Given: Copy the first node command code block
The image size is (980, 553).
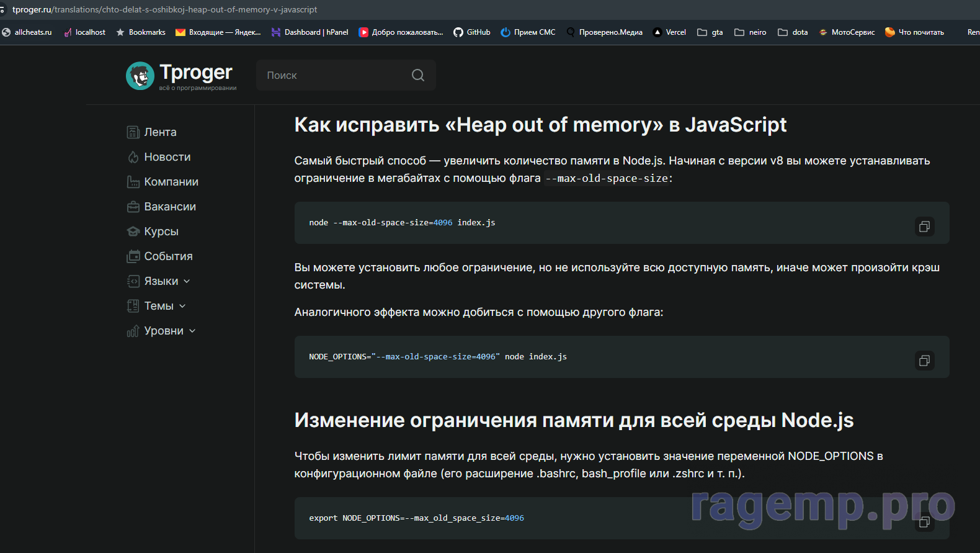Looking at the screenshot, I should (924, 227).
